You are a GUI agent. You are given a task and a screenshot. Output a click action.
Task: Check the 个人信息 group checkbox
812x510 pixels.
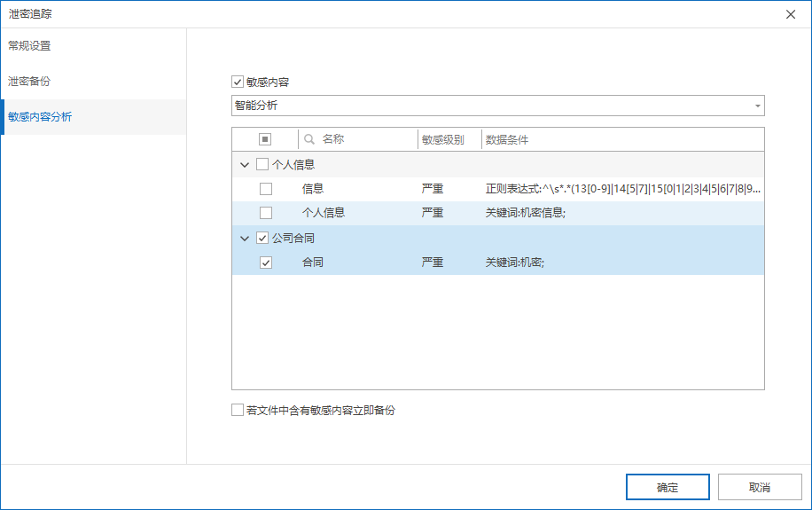[262, 164]
